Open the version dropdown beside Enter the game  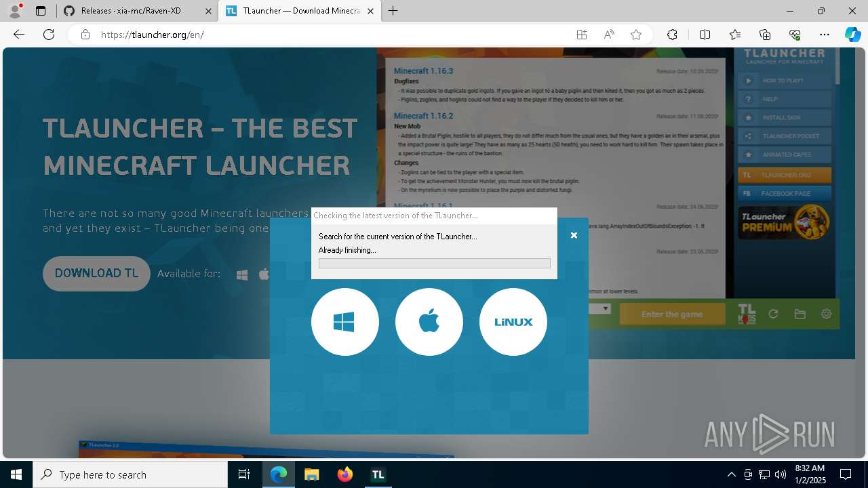(x=606, y=309)
